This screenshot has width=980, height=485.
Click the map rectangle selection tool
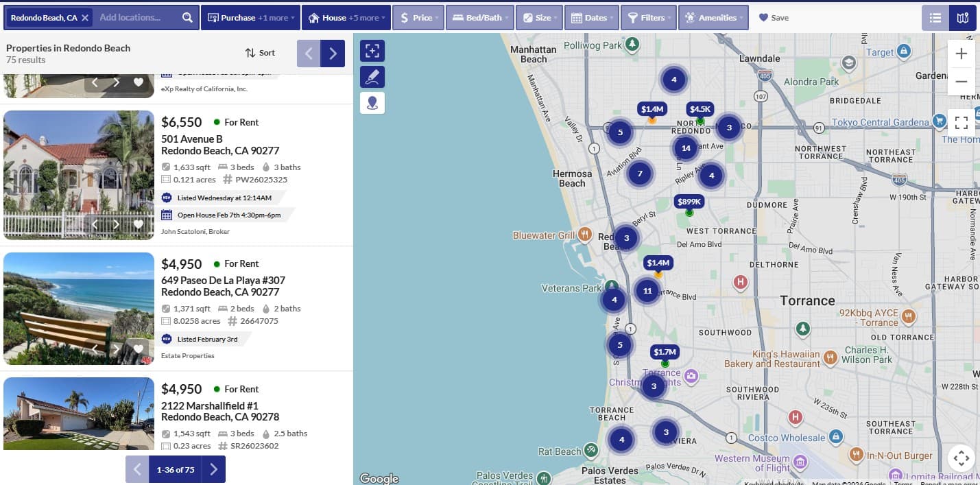(x=372, y=51)
